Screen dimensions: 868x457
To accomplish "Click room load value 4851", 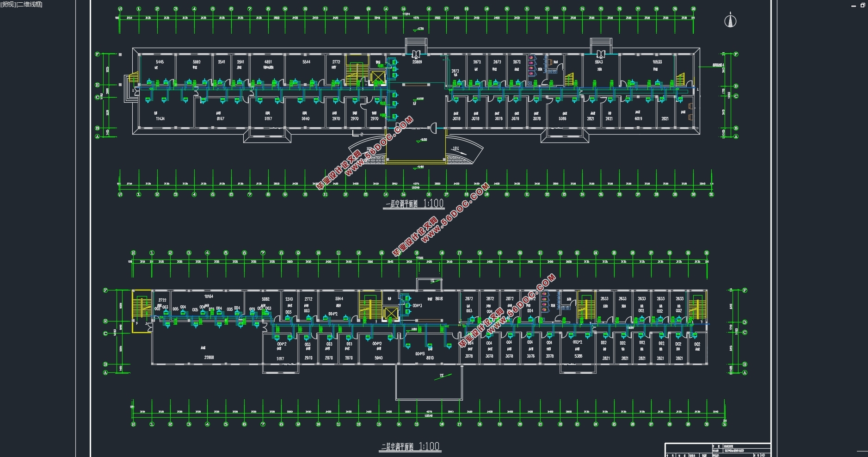I will coord(268,62).
